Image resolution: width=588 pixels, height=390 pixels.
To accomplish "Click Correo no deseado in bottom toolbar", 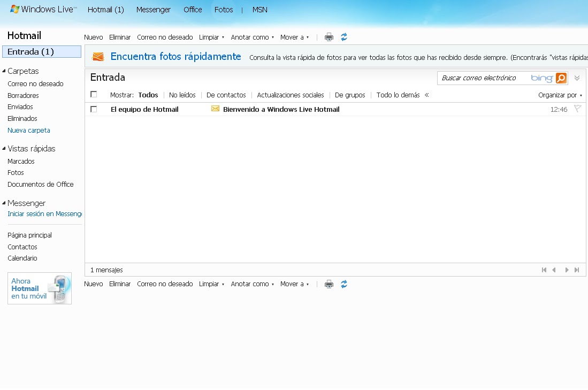I will pos(165,284).
